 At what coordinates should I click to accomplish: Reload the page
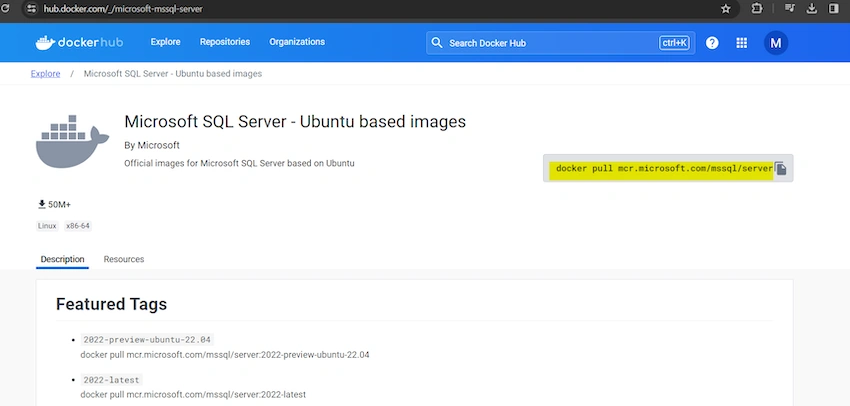point(6,9)
